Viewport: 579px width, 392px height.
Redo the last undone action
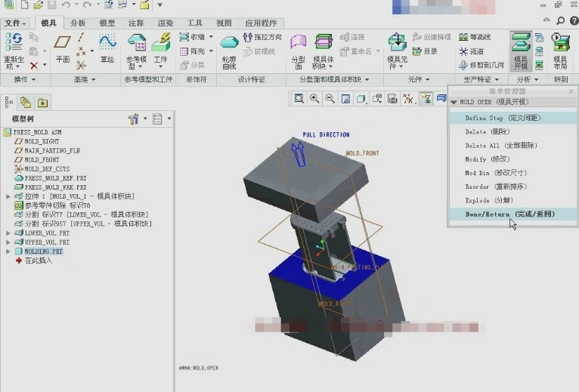tap(88, 5)
